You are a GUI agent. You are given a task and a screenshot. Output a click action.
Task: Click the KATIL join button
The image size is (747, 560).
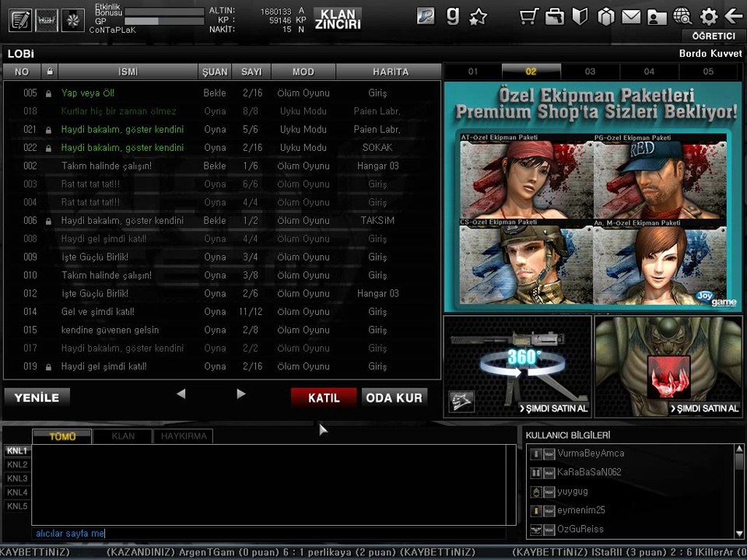(324, 397)
